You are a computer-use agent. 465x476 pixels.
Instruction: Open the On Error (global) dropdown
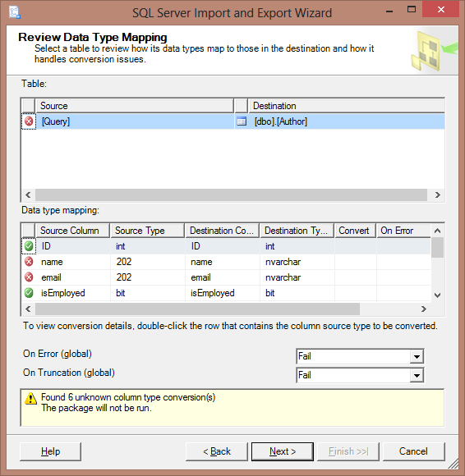[x=417, y=356]
